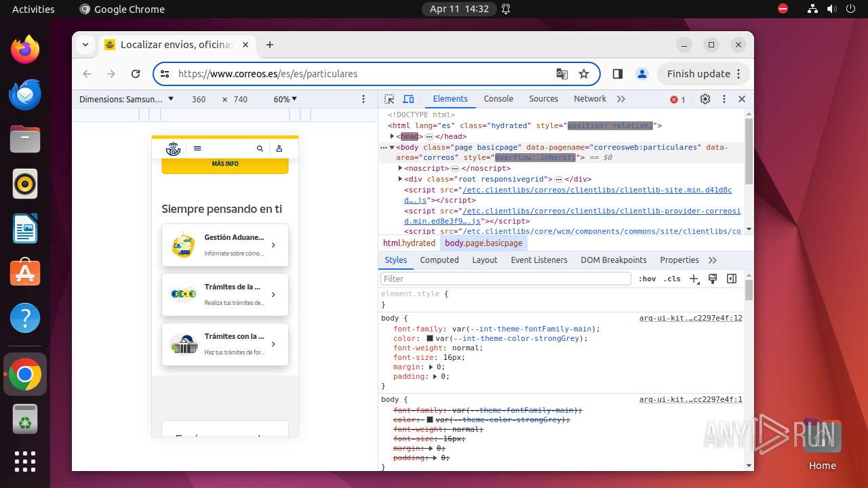The width and height of the screenshot is (868, 488).
Task: Toggle rendering emulations paintbrush icon
Action: [713, 279]
